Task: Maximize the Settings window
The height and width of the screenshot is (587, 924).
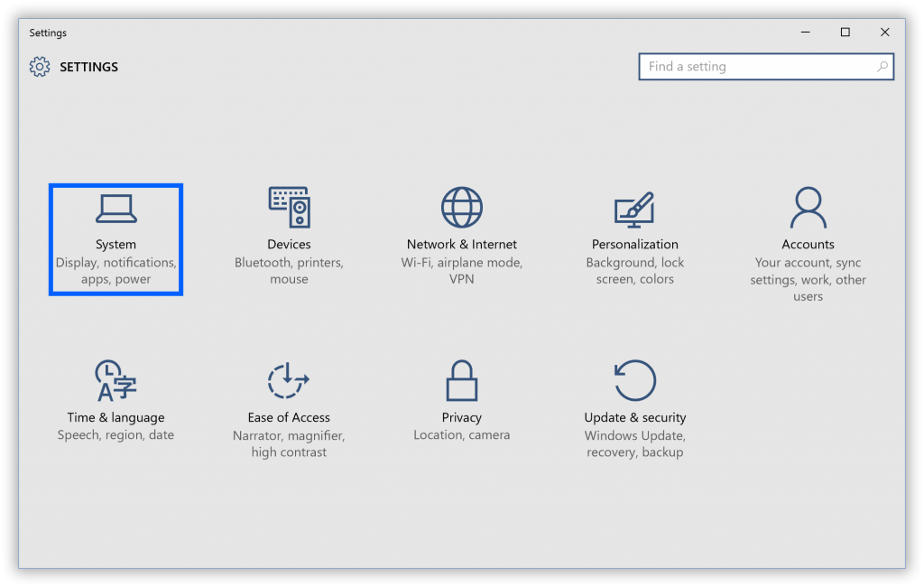Action: 845,33
